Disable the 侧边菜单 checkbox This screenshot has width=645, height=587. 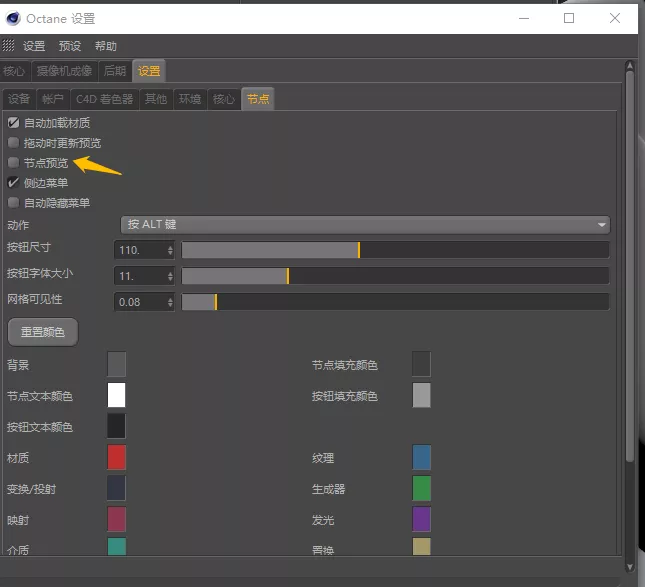pyautogui.click(x=14, y=183)
